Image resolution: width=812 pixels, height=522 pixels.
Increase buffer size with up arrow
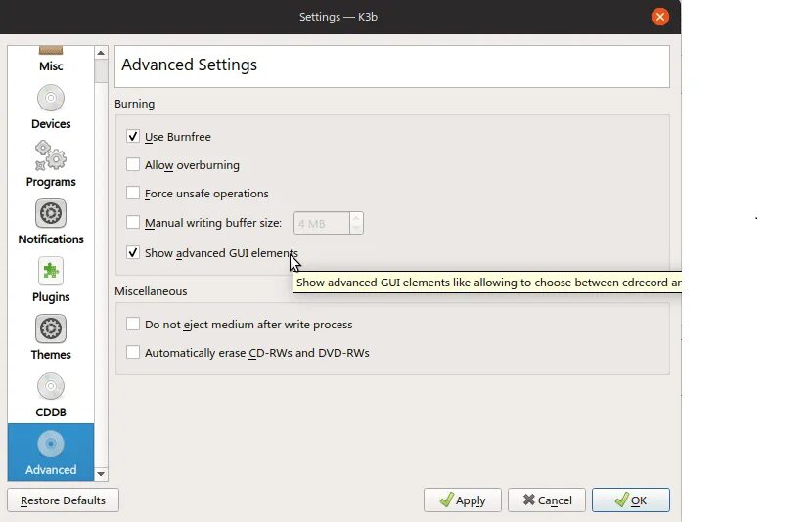pyautogui.click(x=356, y=218)
